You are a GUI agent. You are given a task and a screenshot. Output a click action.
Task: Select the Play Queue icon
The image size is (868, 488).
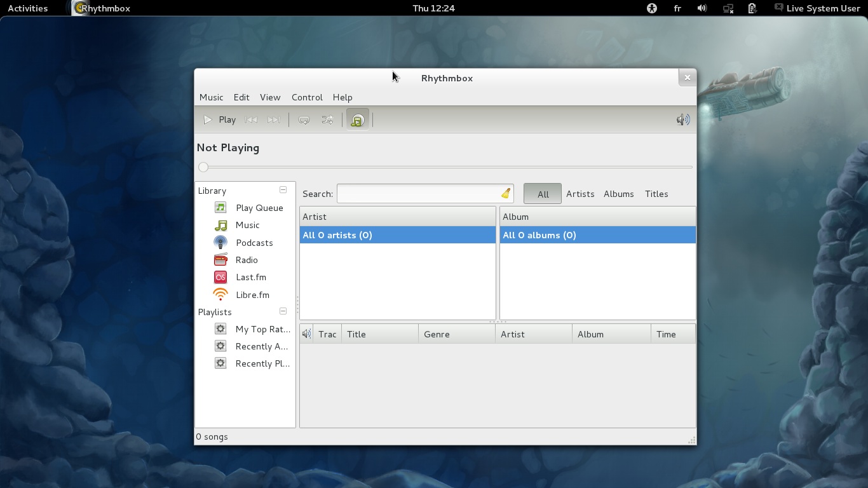pyautogui.click(x=220, y=207)
